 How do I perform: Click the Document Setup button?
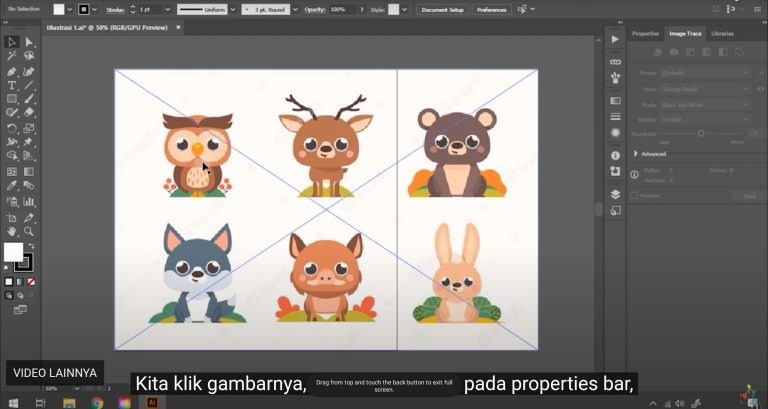[442, 9]
